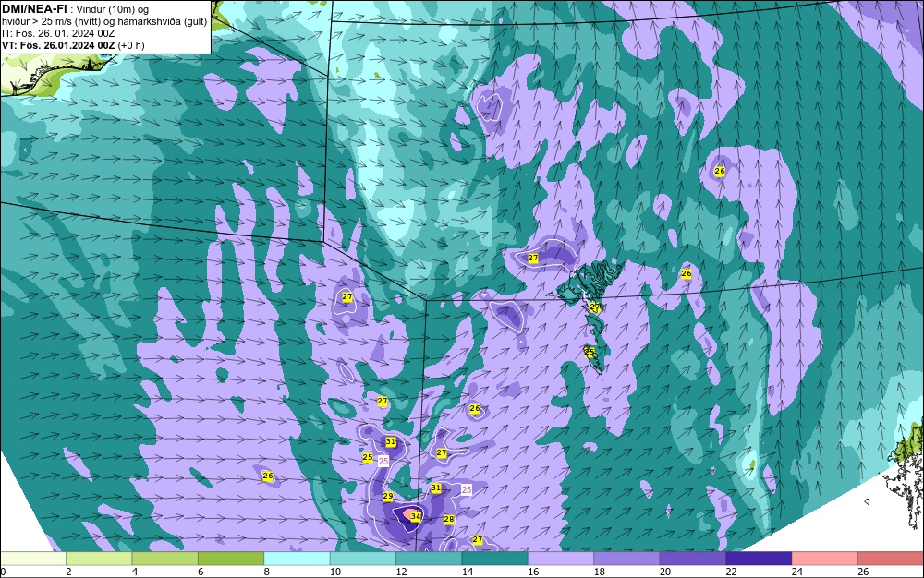Click the legend scale value 14
The width and height of the screenshot is (924, 578).
point(468,572)
